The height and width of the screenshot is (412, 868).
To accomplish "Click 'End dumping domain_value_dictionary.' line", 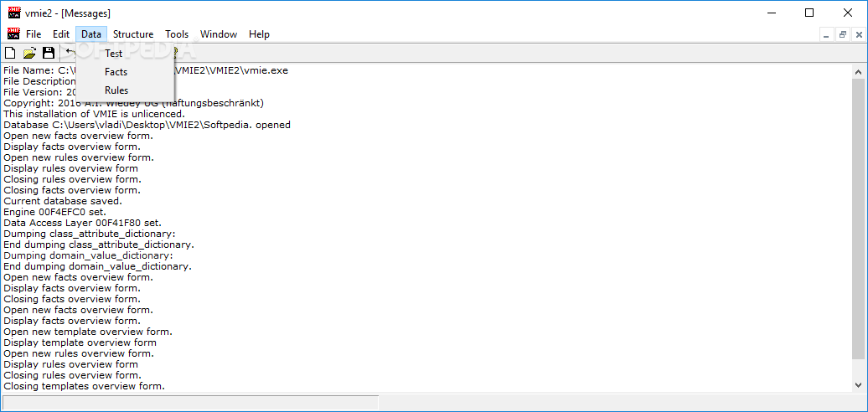I will pos(97,266).
